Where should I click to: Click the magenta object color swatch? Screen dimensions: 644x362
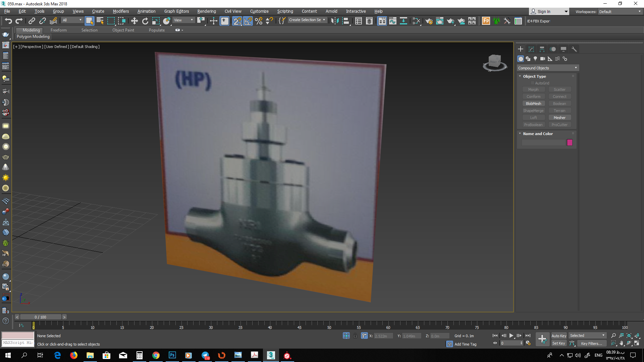570,142
